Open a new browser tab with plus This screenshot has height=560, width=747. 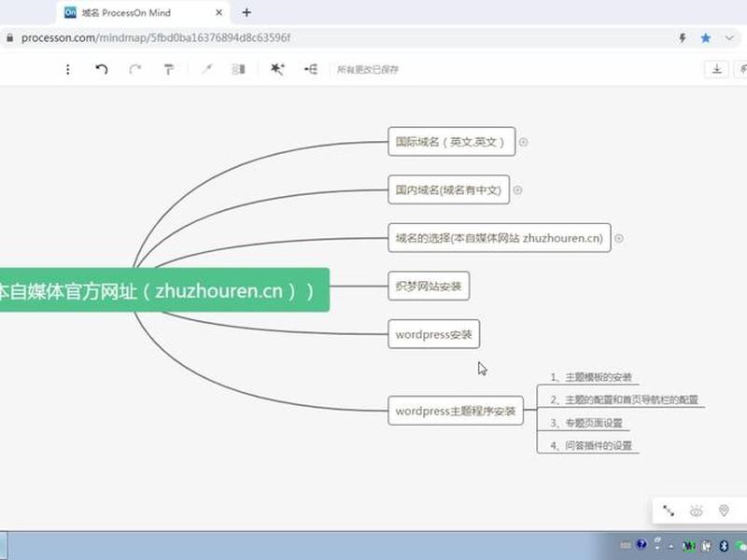click(x=247, y=13)
